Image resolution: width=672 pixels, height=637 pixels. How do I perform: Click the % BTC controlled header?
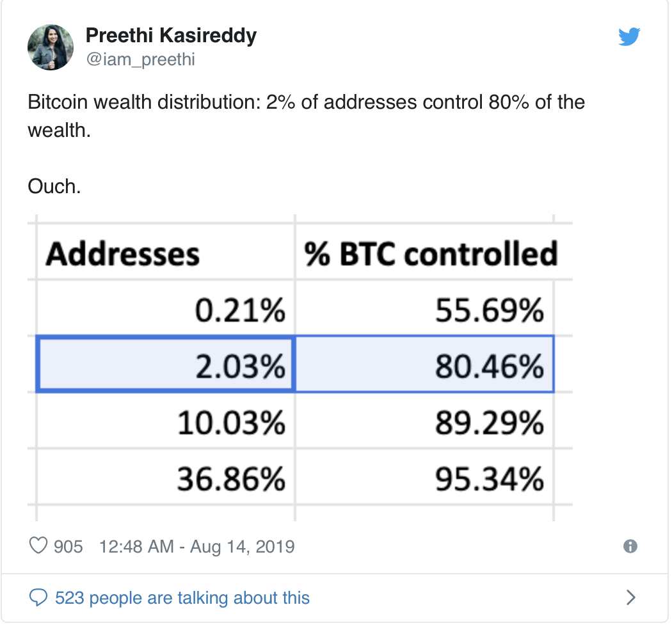pyautogui.click(x=431, y=254)
